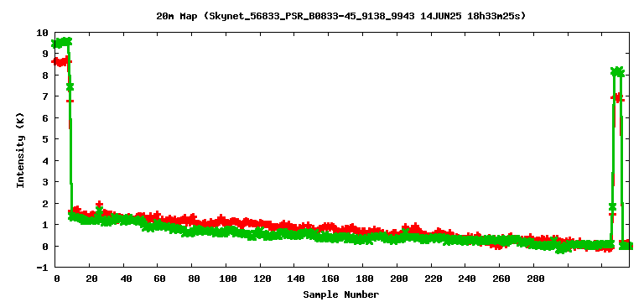
Task: Click the y-axis tick label 2
Action: 45,203
